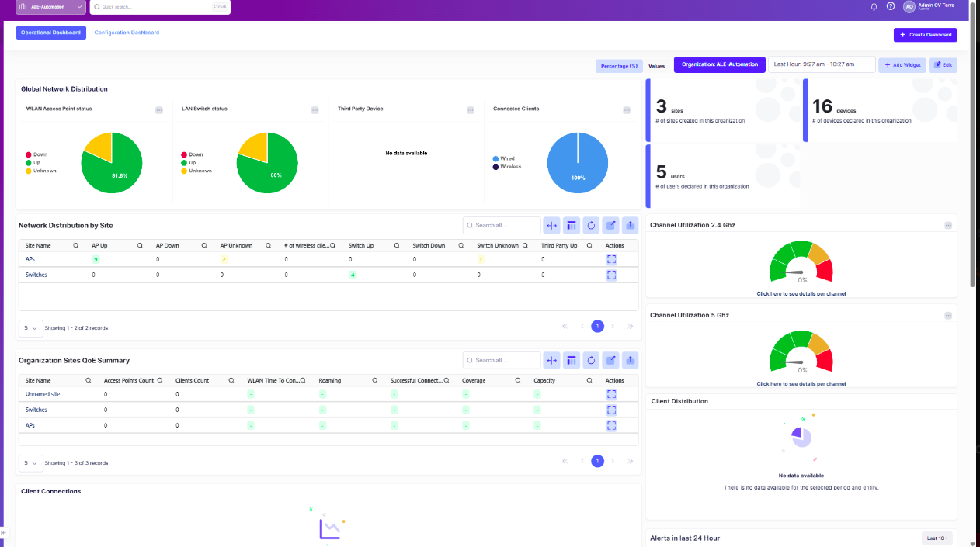Filter the Roaming column in QoE Summary

tap(375, 380)
